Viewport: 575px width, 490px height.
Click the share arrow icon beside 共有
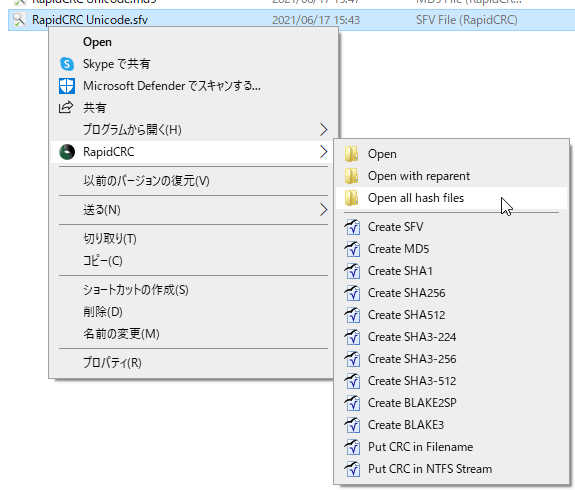click(66, 107)
